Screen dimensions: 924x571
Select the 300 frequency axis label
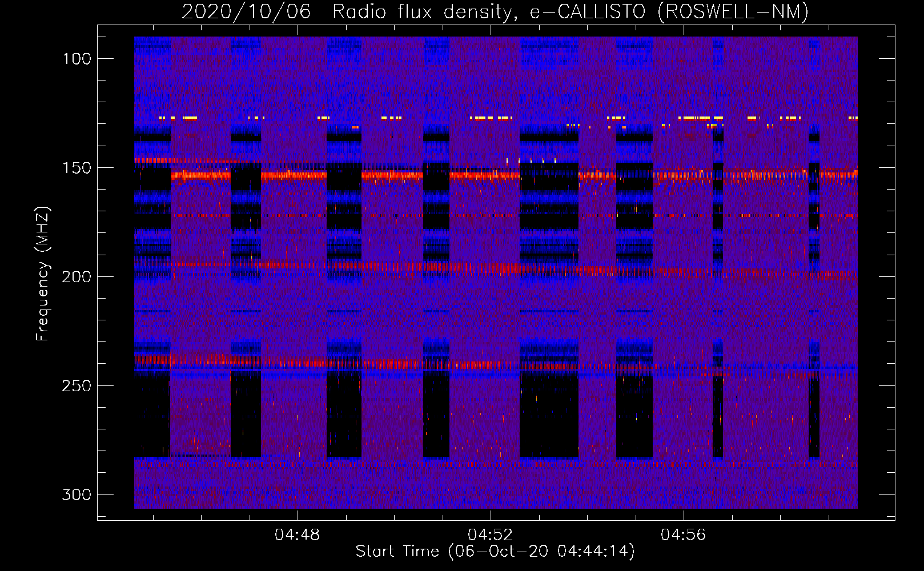[x=77, y=494]
